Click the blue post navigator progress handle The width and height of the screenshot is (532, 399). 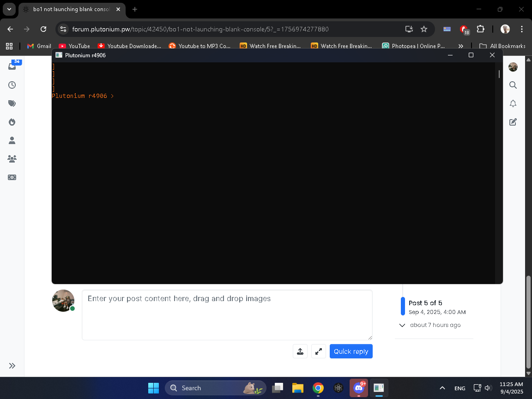(x=403, y=306)
